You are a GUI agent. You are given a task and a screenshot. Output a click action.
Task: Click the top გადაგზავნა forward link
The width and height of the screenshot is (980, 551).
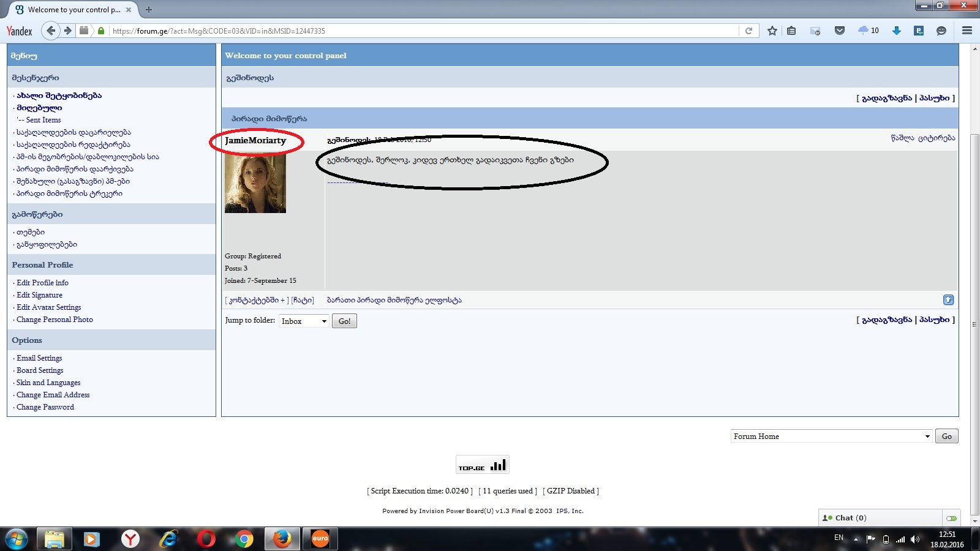click(x=887, y=98)
